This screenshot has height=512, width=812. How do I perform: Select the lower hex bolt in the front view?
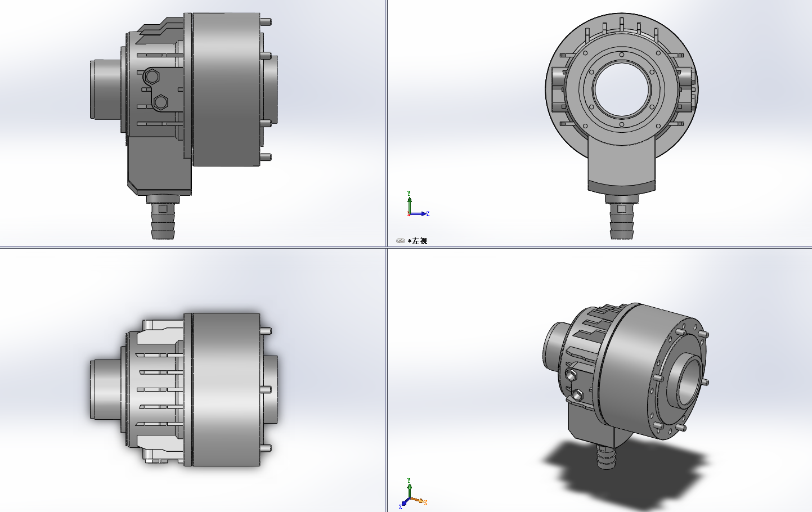160,102
